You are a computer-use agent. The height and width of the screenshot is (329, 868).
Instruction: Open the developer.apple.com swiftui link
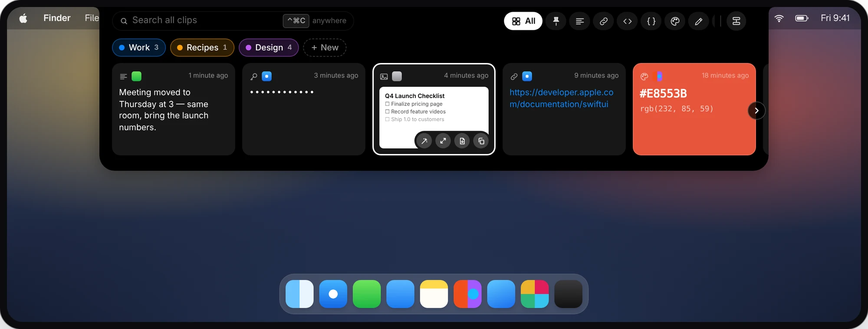pyautogui.click(x=562, y=98)
